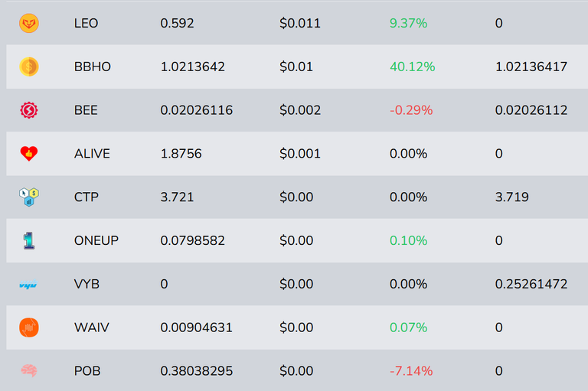Click the LEO token lion icon
588x391 pixels.
(x=29, y=23)
